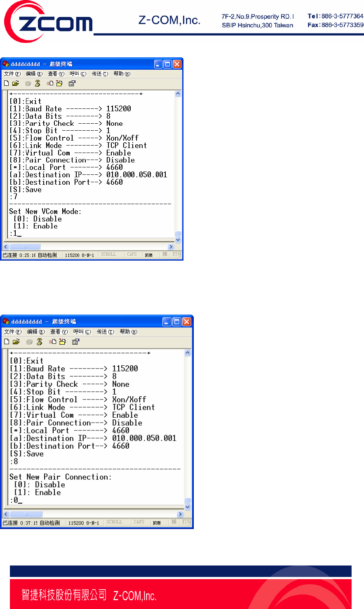Open 查看(V) menu in Pair Connection window
The width and height of the screenshot is (364, 609).
click(x=59, y=332)
